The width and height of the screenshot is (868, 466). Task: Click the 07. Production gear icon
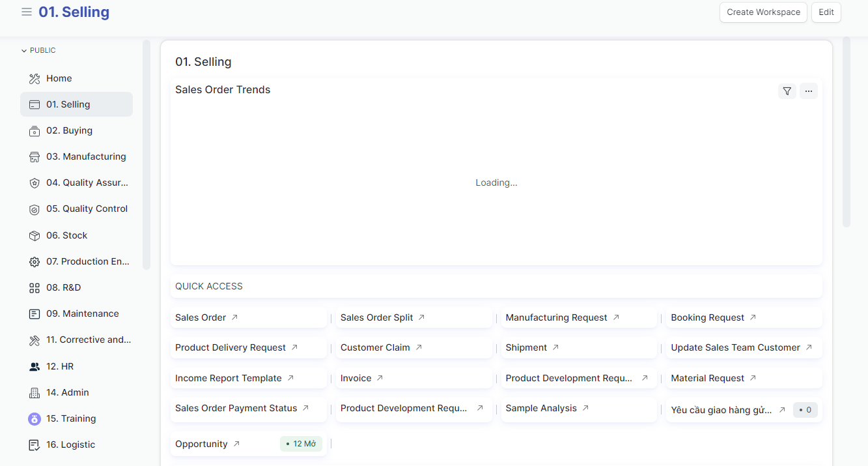coord(35,262)
